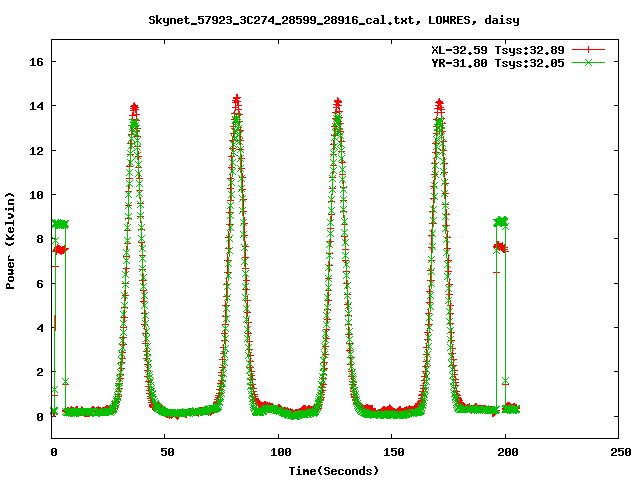
Task: Click the green YR legend line sample
Action: tap(588, 62)
